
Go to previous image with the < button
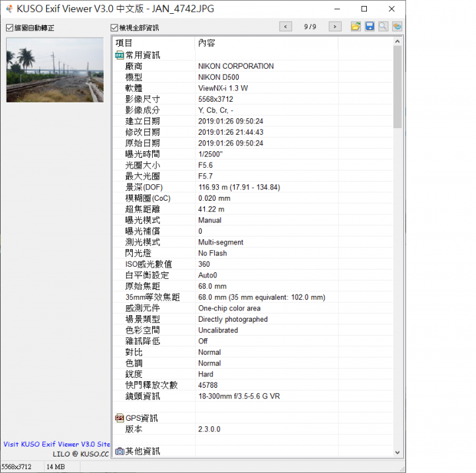tap(286, 26)
